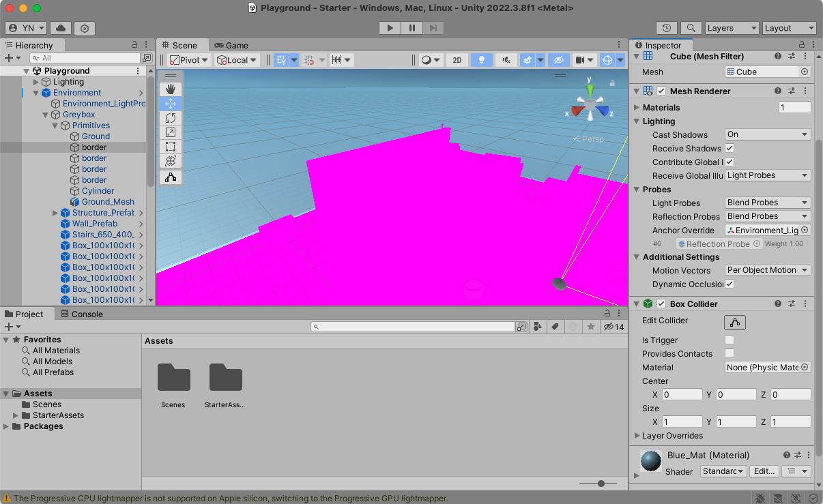Select the Rotate tool in Scene view
The image size is (823, 504).
(171, 118)
